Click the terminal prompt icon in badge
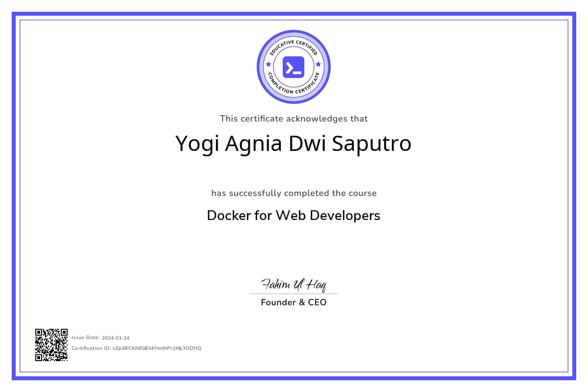Image resolution: width=588 pixels, height=392 pixels. point(294,67)
